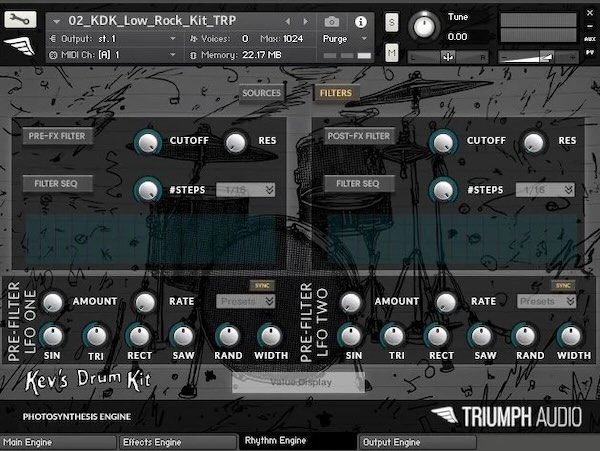
Task: Click the Max voices value 1024
Action: coord(293,39)
